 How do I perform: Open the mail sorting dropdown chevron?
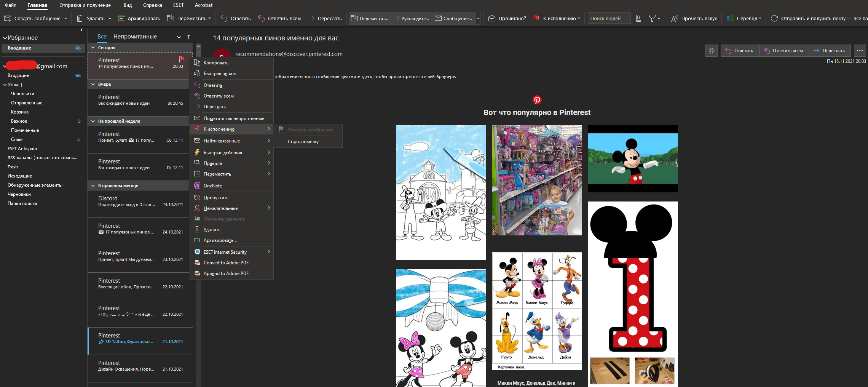[179, 37]
